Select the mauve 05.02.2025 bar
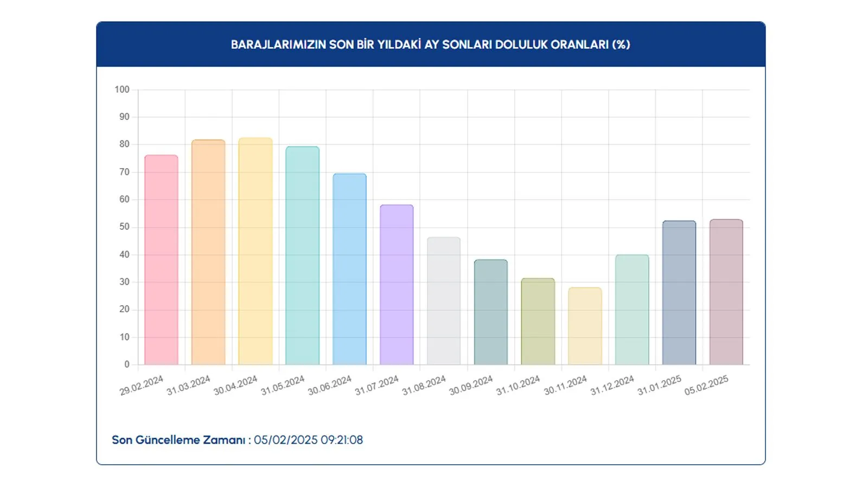 point(726,292)
